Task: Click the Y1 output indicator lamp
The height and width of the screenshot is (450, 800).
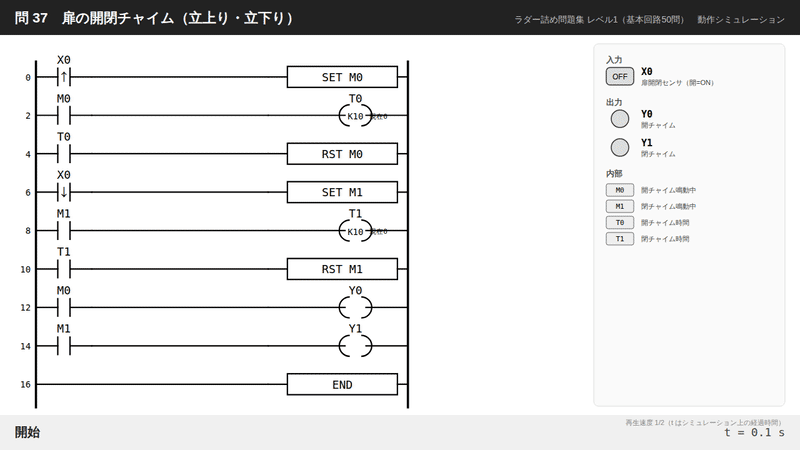Action: click(619, 147)
